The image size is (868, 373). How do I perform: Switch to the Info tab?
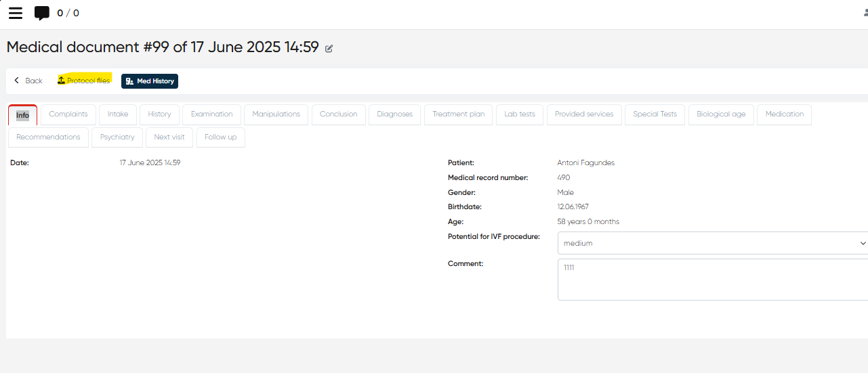click(x=22, y=115)
